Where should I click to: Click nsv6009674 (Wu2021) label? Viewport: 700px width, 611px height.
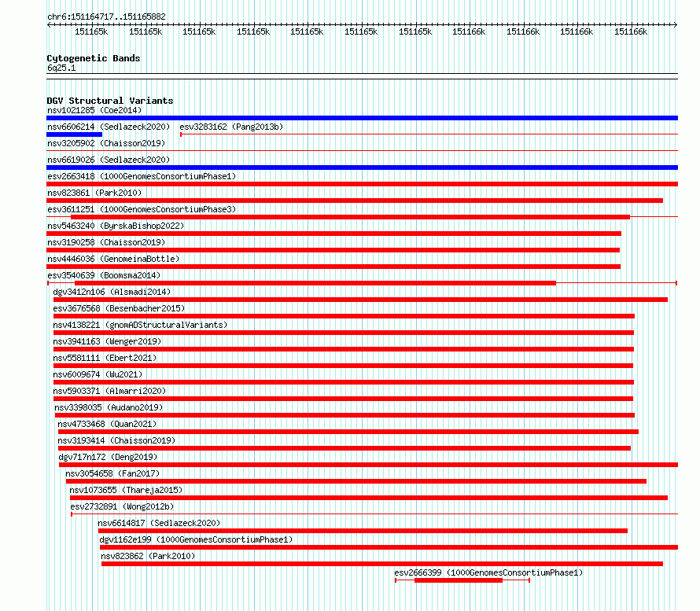(x=98, y=374)
